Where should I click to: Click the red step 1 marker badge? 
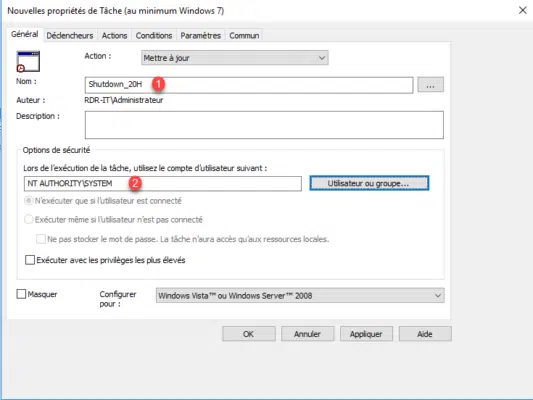(158, 84)
